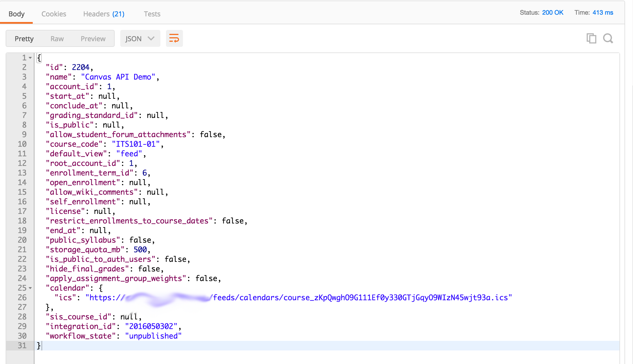Open the JSON format dropdown
This screenshot has width=633, height=364.
[140, 38]
